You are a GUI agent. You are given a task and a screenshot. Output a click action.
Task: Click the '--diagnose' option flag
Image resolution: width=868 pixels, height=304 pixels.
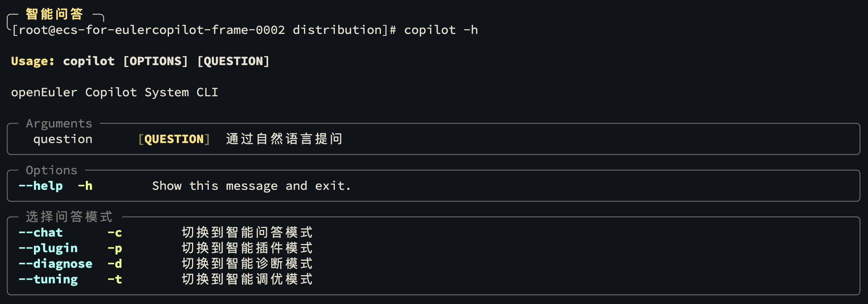click(55, 264)
